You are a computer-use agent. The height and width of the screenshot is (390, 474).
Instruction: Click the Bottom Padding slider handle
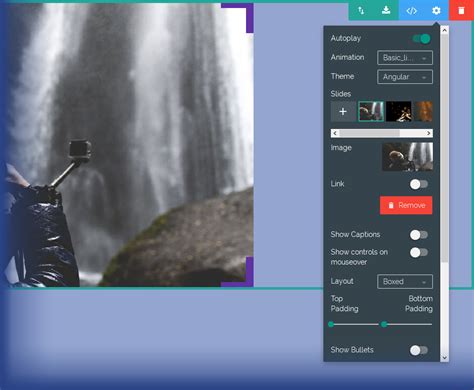click(x=384, y=324)
